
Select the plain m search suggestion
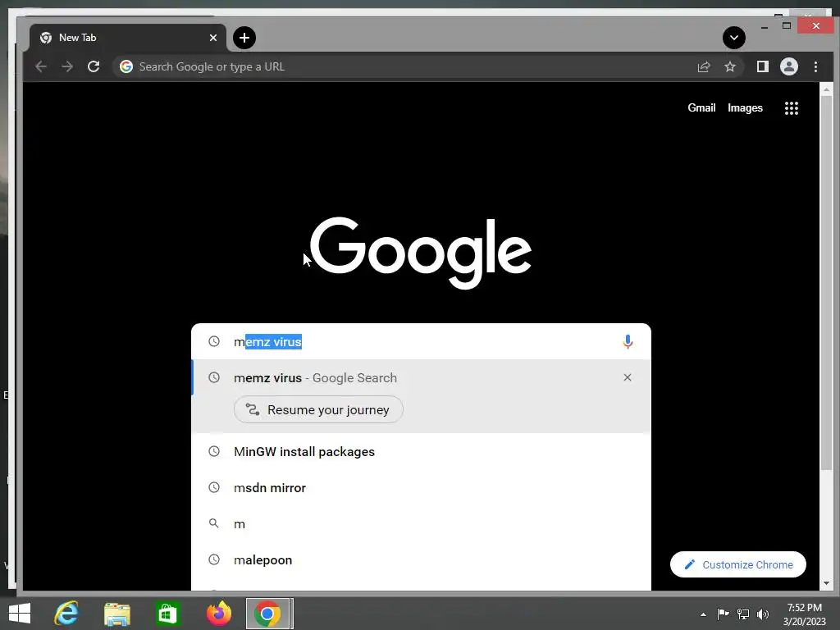coord(421,523)
